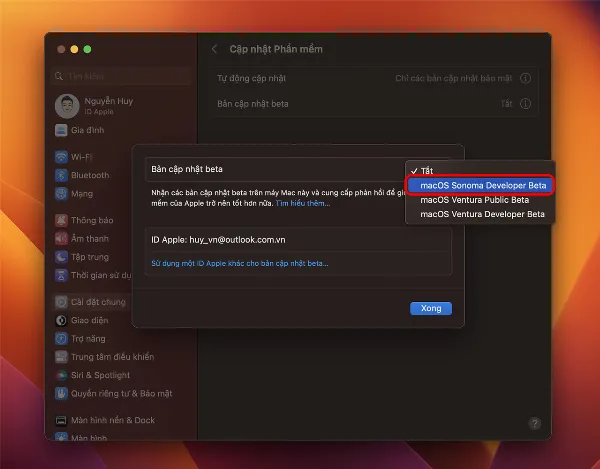
Task: Click the yellow minimize window button
Action: 74,49
